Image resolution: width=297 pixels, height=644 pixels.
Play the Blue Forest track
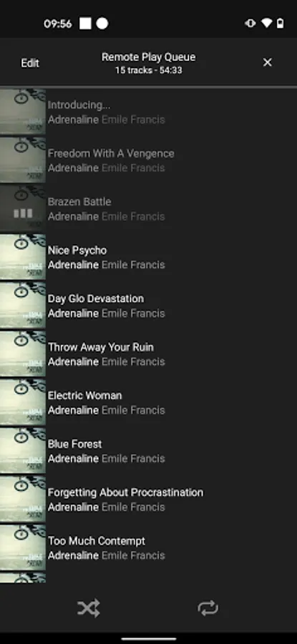(x=148, y=452)
